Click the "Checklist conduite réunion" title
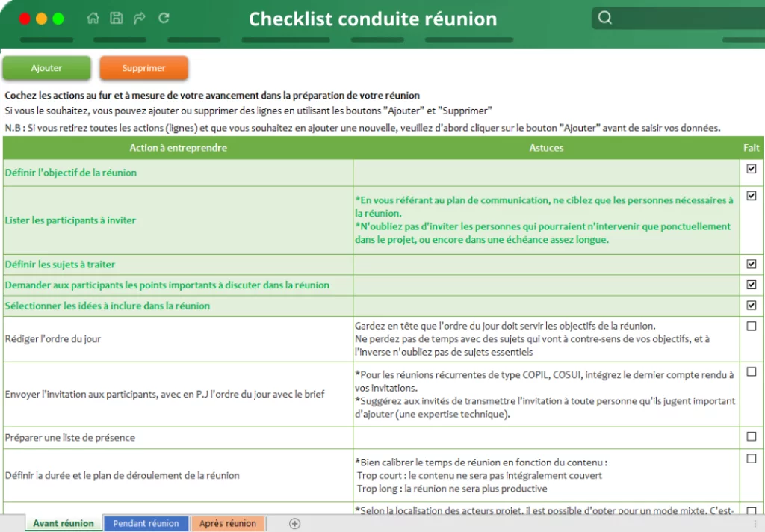The image size is (765, 532). click(373, 19)
